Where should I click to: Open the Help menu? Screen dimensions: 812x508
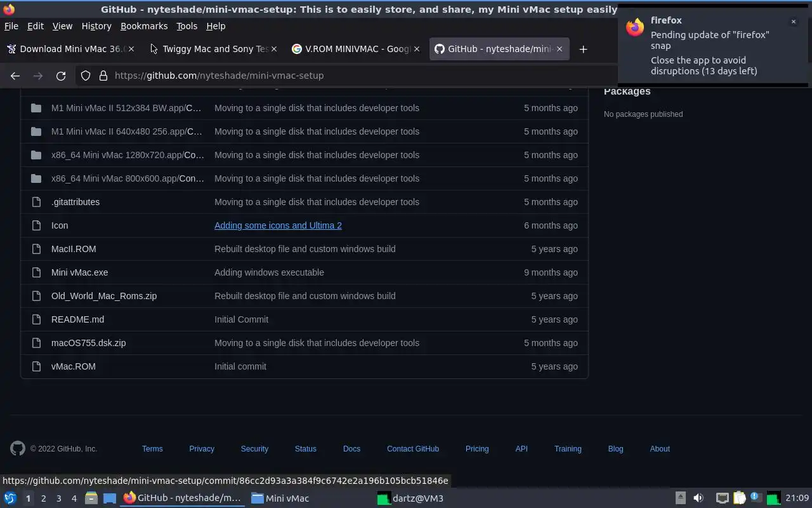216,26
